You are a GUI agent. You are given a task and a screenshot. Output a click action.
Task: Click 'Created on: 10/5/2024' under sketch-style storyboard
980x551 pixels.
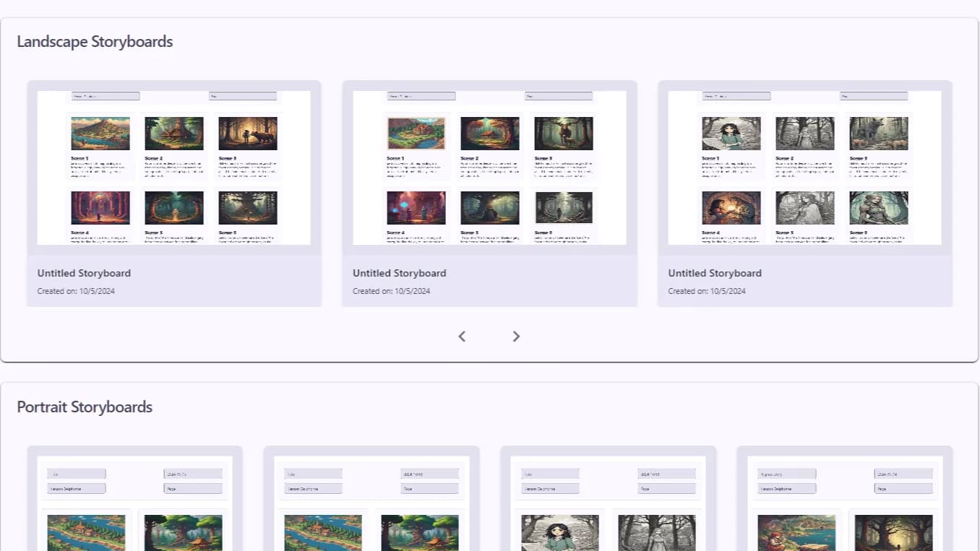click(707, 291)
